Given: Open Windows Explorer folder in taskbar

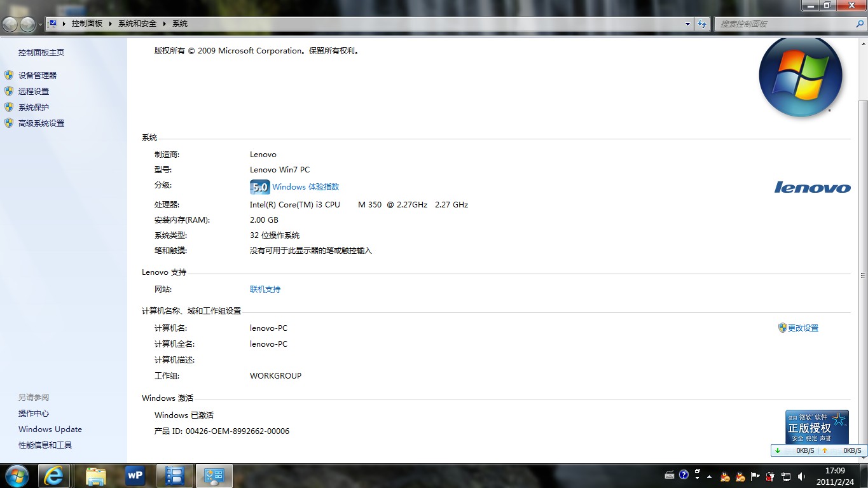Looking at the screenshot, I should (96, 475).
